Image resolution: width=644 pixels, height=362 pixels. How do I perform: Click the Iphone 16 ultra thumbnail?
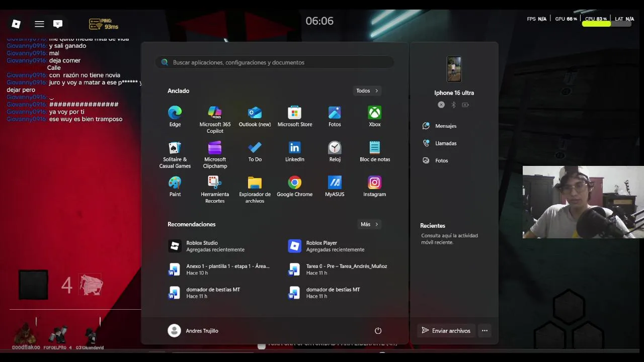454,69
